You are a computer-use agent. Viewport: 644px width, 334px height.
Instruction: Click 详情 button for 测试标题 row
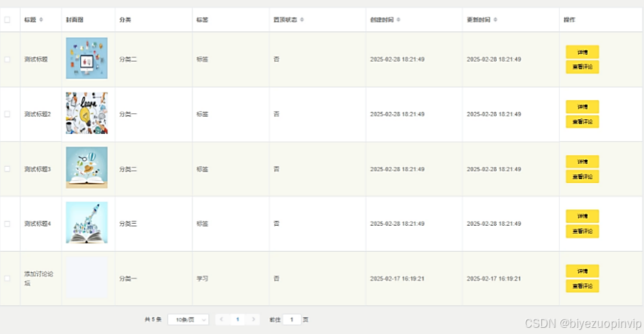pos(582,52)
